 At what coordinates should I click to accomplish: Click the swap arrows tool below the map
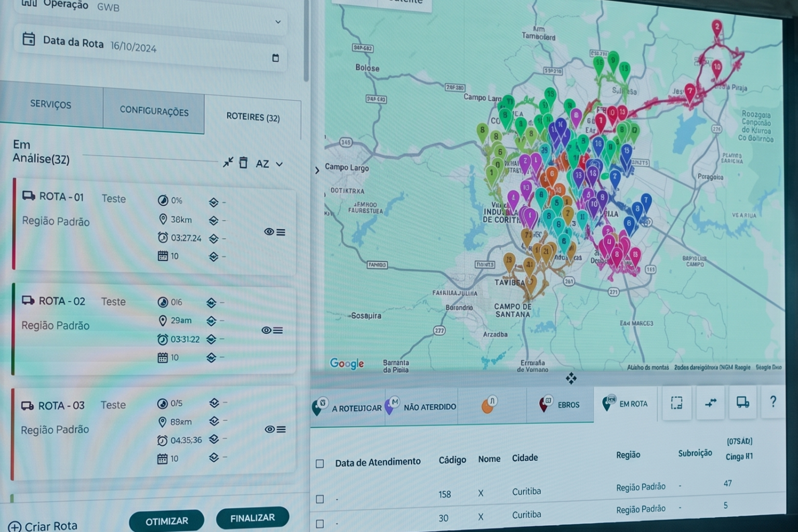711,402
